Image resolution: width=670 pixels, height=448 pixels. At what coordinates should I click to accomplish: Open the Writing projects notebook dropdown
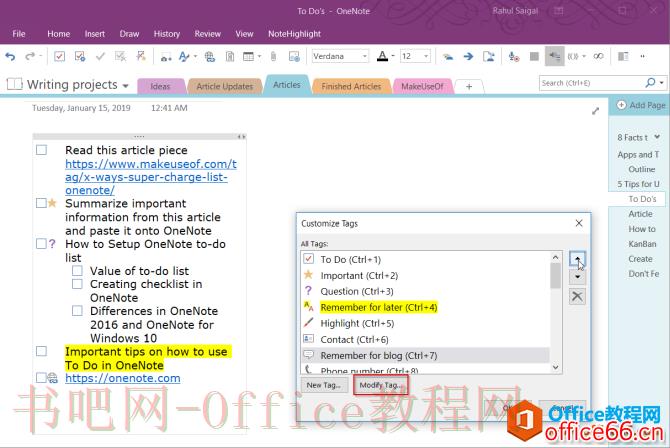[x=126, y=86]
